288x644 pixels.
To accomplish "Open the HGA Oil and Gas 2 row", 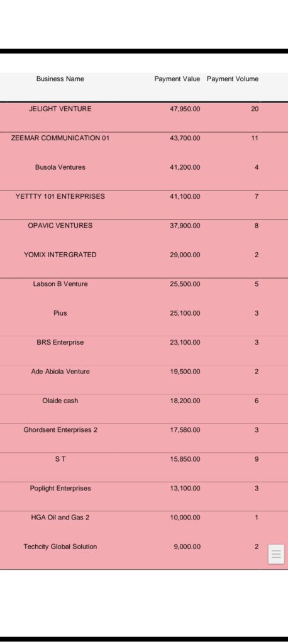I will tap(144, 526).
